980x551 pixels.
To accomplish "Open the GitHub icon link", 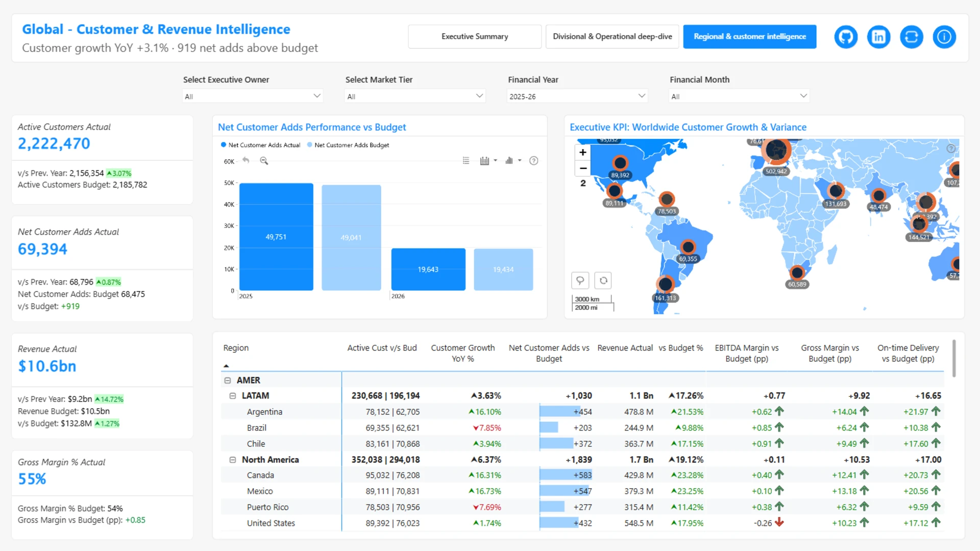I will [x=846, y=37].
